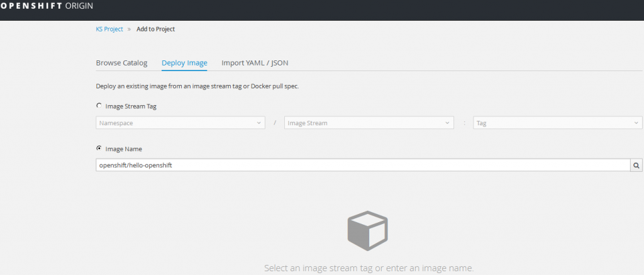This screenshot has height=275, width=644.
Task: Click Add to Project breadcrumb text
Action: click(156, 29)
